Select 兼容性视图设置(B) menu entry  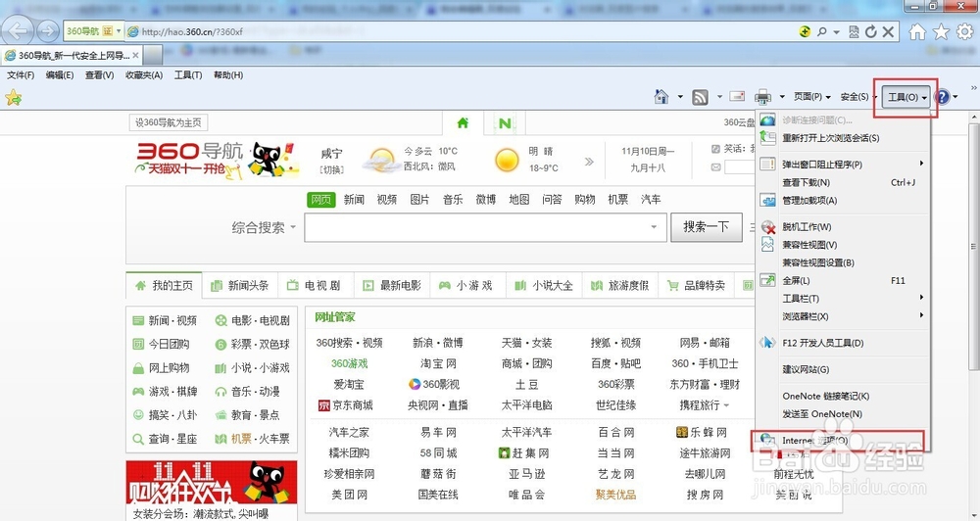(x=843, y=262)
